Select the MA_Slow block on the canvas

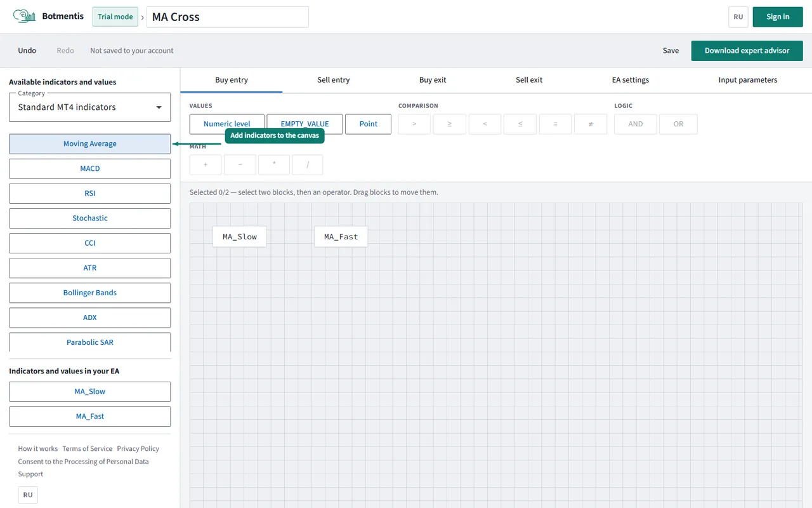[x=240, y=237]
